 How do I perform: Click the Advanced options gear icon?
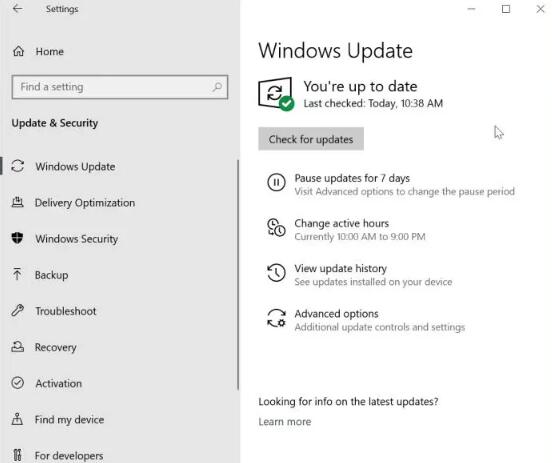tap(276, 318)
